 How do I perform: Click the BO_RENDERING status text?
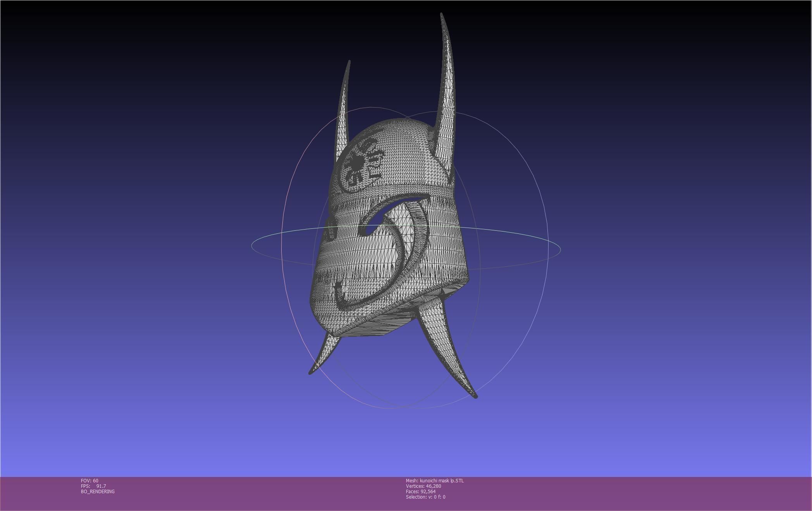point(98,491)
